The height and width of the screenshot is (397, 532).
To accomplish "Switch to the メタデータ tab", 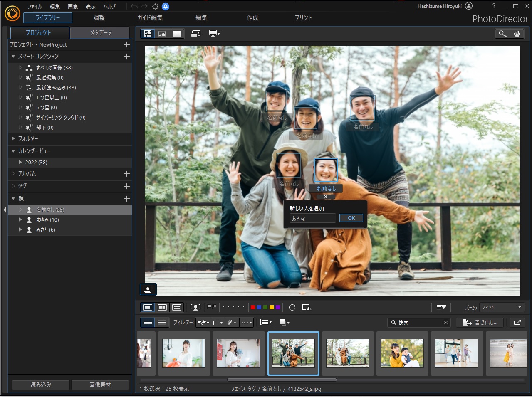I will pyautogui.click(x=101, y=32).
